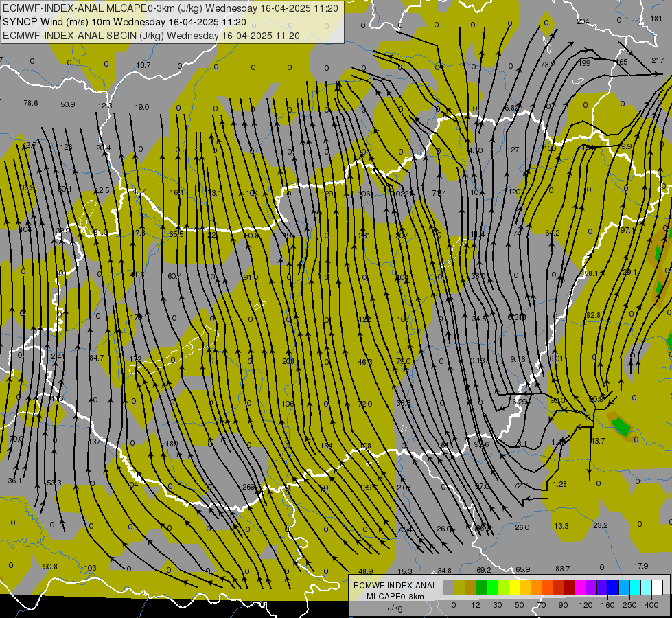
Task: Click the legend tick label 12
Action: (x=476, y=605)
